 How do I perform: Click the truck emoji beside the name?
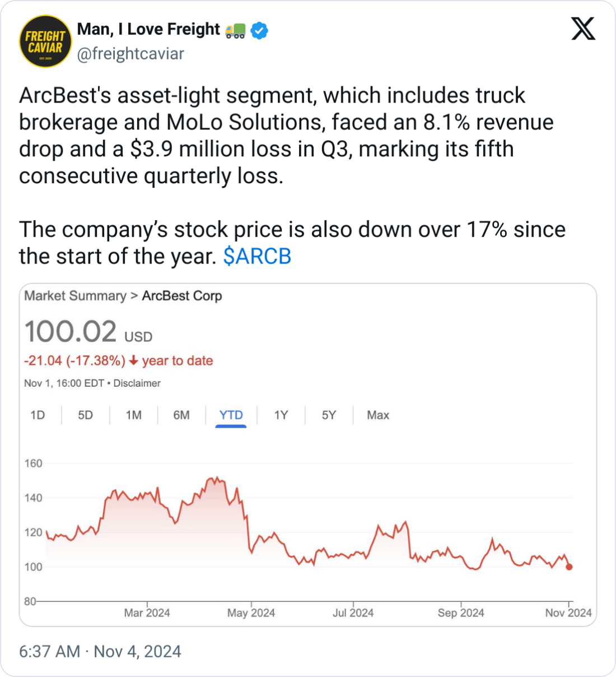pos(235,30)
